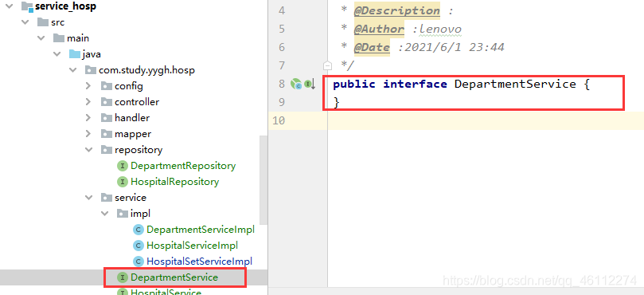
Task: Click HospitalRepository interface icon
Action: tap(123, 182)
